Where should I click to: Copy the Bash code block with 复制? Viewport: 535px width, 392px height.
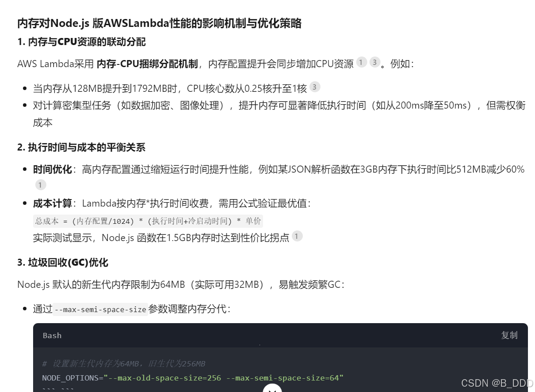(x=509, y=335)
